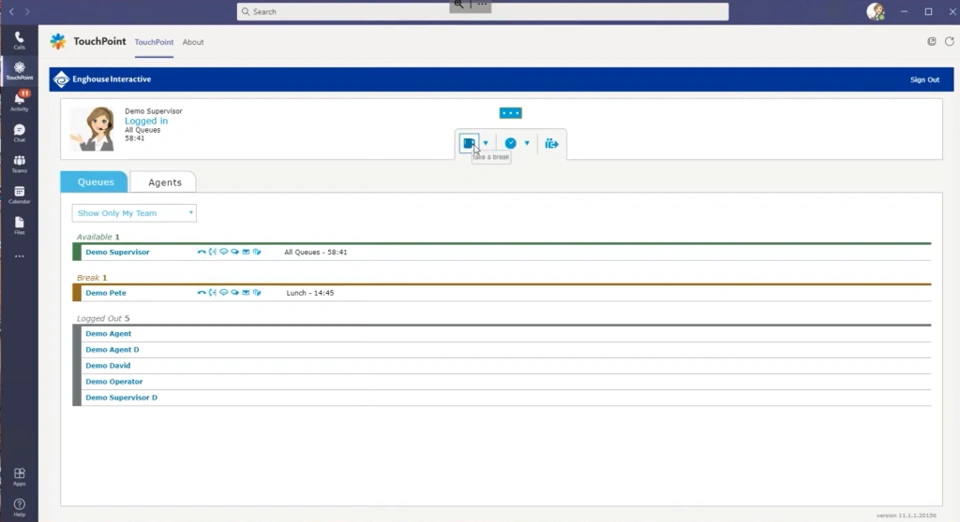Open Teams section in the sidebar
Image resolution: width=960 pixels, height=522 pixels.
tap(19, 163)
